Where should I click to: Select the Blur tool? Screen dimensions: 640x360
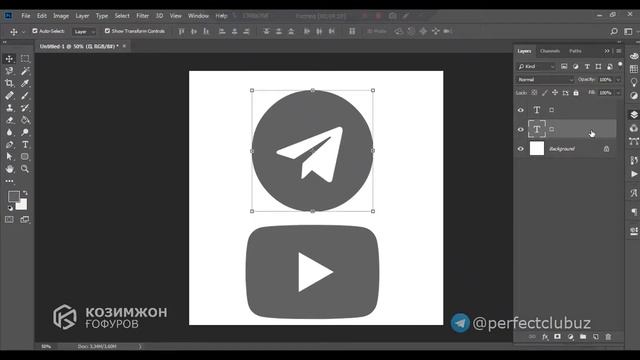pos(9,132)
